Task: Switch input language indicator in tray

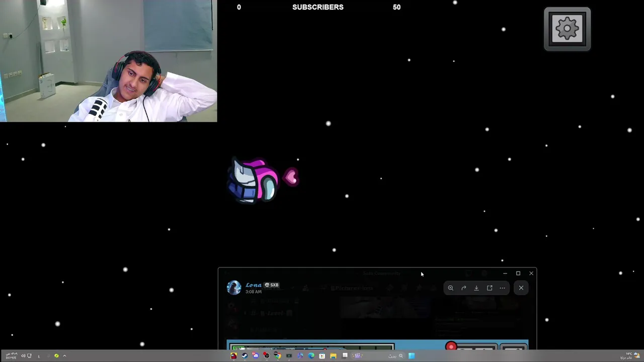Action: tap(39, 356)
